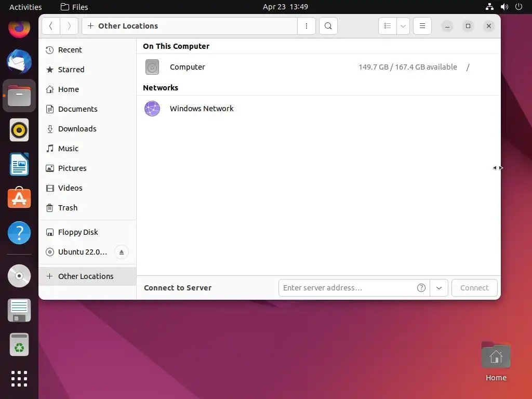Open Ubuntu Software from the dock
This screenshot has height=399, width=532.
19,197
